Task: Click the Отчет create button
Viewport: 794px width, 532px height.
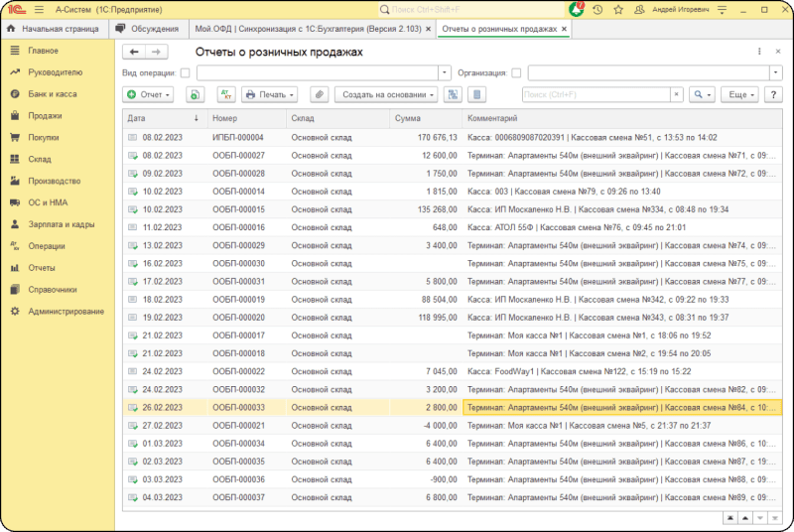Action: coord(149,94)
